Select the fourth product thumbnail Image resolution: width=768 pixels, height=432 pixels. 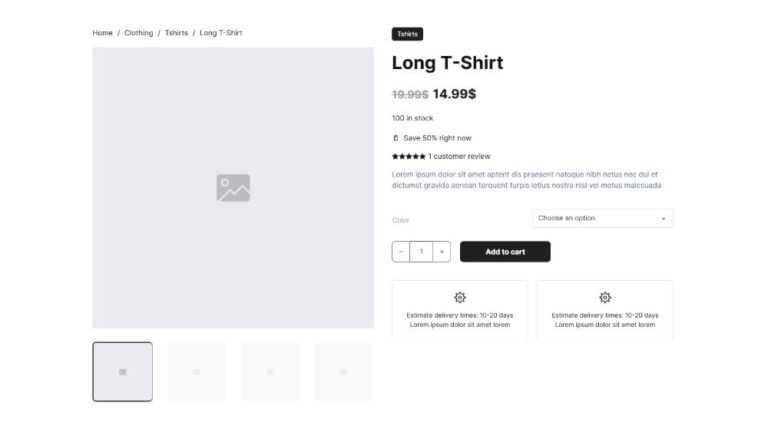pyautogui.click(x=343, y=372)
